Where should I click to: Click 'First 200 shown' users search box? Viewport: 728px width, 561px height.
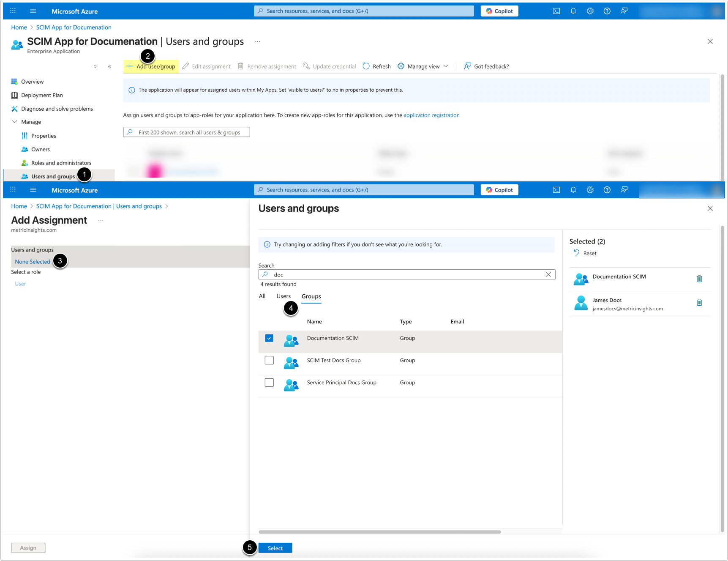pos(186,132)
